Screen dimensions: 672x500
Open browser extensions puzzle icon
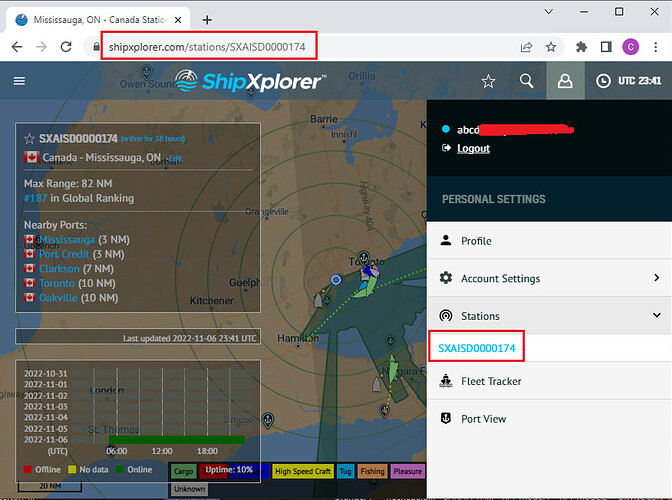pos(581,47)
